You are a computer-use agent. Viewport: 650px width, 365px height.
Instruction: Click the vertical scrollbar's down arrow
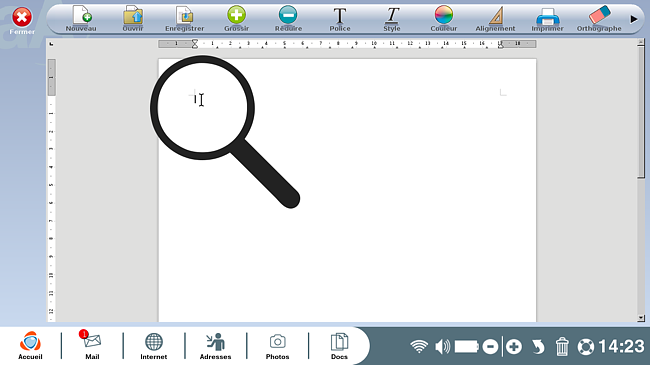tap(641, 318)
